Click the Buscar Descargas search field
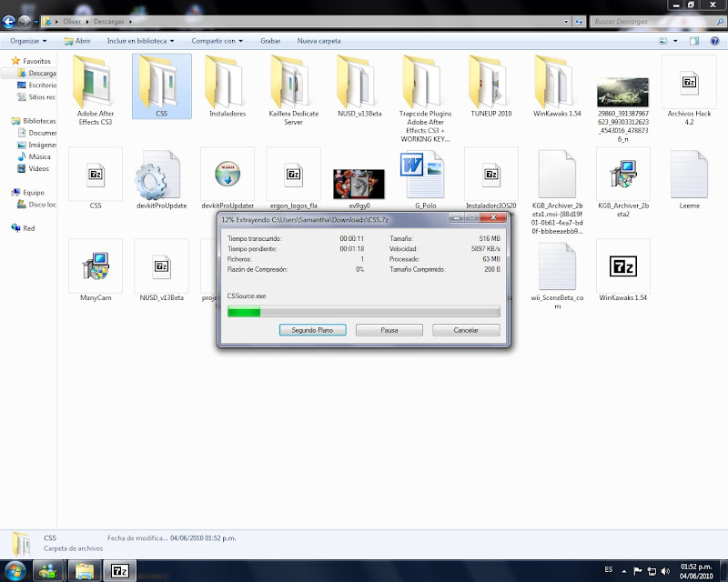 point(657,21)
